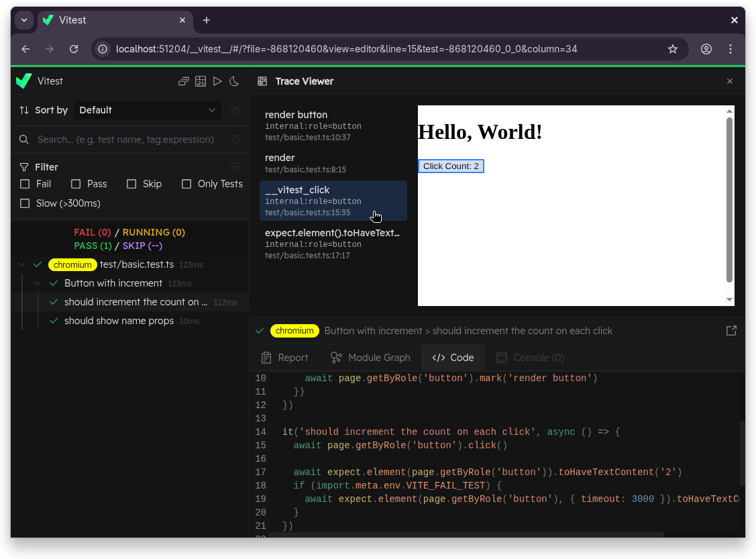This screenshot has width=756, height=559.
Task: Click the Trace Viewer grid icon
Action: click(261, 81)
